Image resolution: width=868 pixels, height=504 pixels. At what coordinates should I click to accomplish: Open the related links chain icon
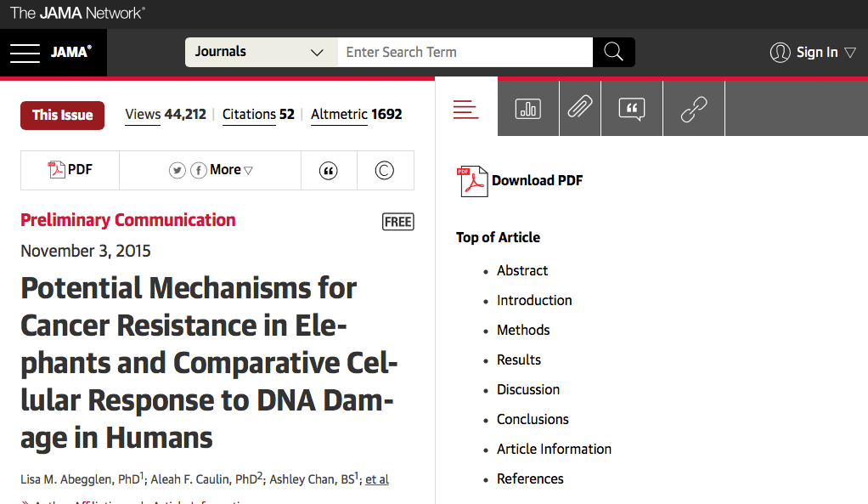click(x=694, y=109)
